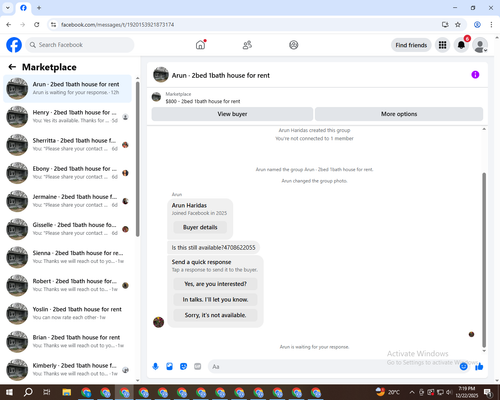This screenshot has width=500, height=400.
Task: Open Sherritta conversation in list
Action: click(67, 145)
